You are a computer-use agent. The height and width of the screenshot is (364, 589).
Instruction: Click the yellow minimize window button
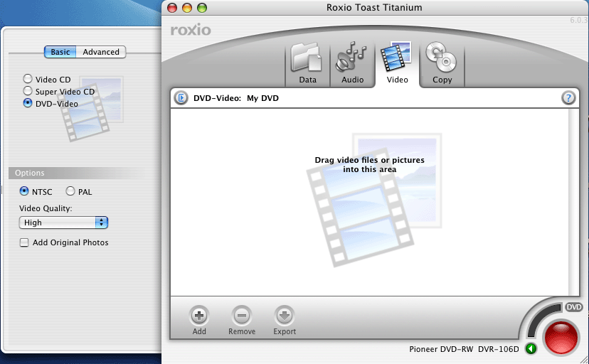pyautogui.click(x=186, y=8)
